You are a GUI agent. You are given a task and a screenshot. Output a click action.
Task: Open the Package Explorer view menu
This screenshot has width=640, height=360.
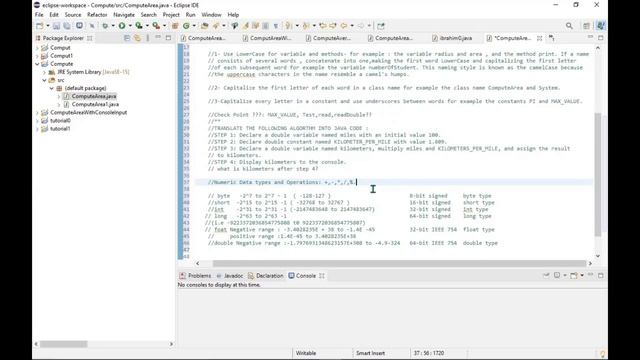tap(148, 38)
